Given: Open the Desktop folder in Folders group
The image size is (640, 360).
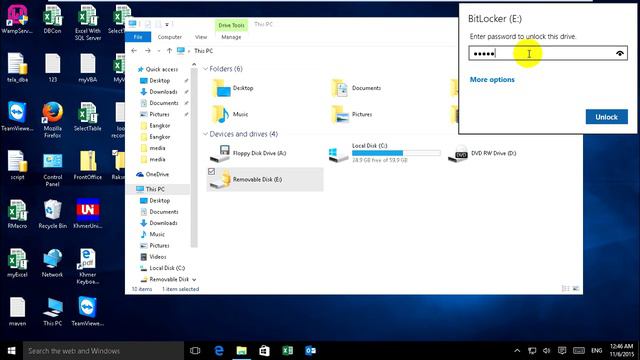Looking at the screenshot, I should click(233, 88).
